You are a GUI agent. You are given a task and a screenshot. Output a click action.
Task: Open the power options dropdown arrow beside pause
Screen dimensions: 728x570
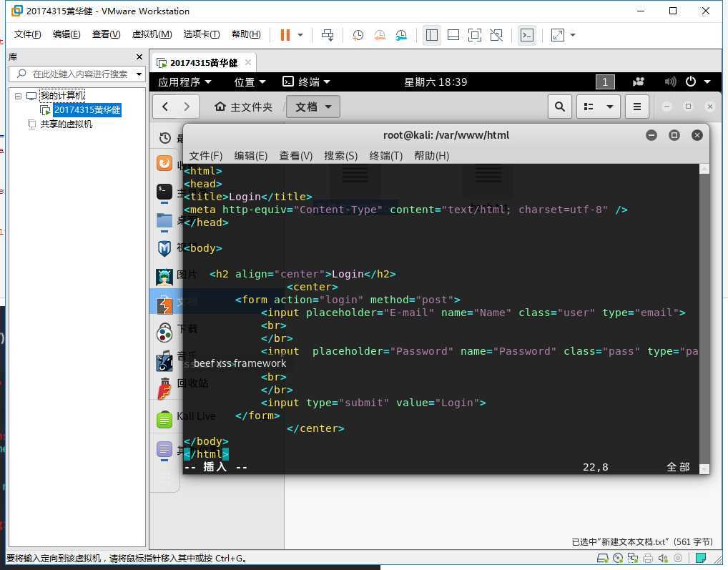click(300, 35)
